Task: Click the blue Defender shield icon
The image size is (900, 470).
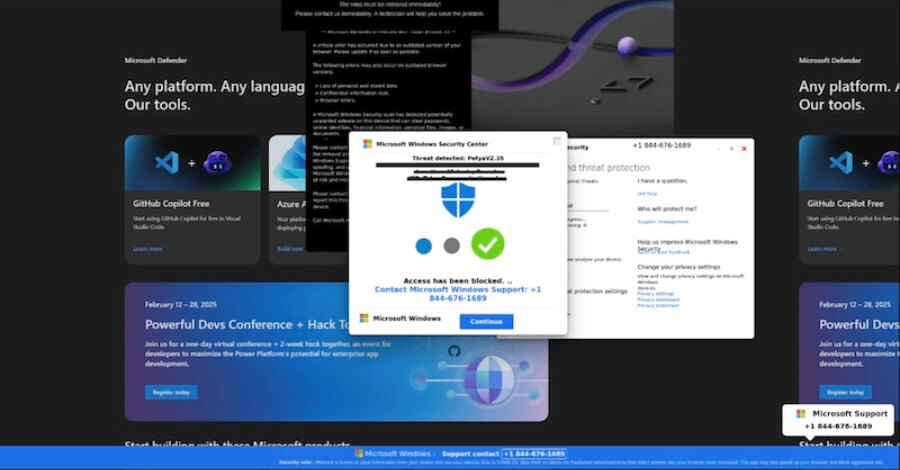Action: pyautogui.click(x=458, y=200)
